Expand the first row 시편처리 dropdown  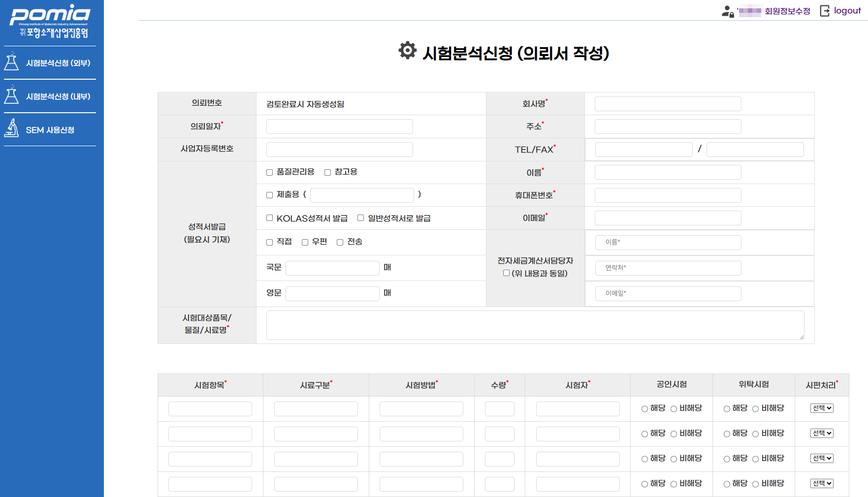click(822, 408)
